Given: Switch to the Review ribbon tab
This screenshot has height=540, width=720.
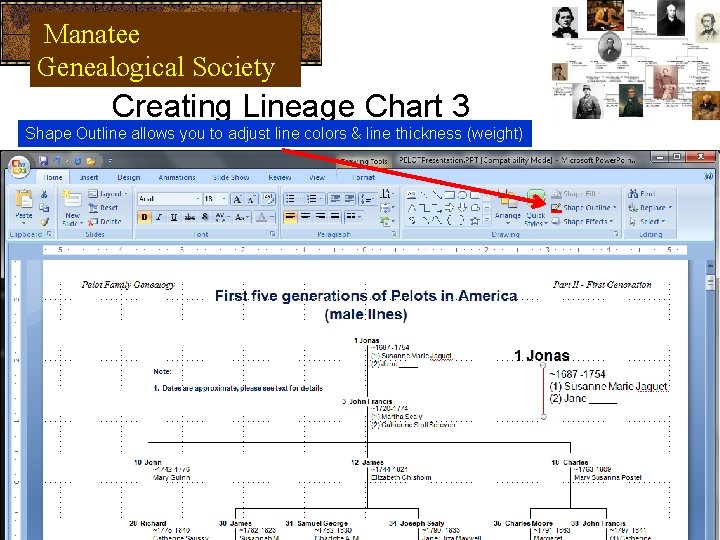Looking at the screenshot, I should [x=280, y=177].
